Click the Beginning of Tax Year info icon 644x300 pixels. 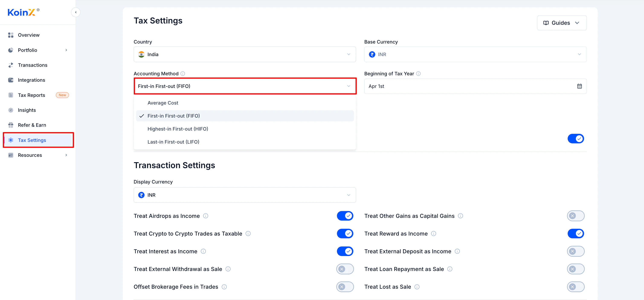click(418, 74)
